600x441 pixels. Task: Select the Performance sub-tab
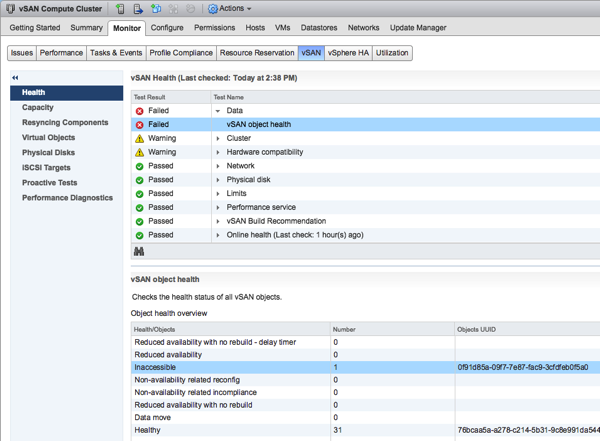(x=61, y=53)
